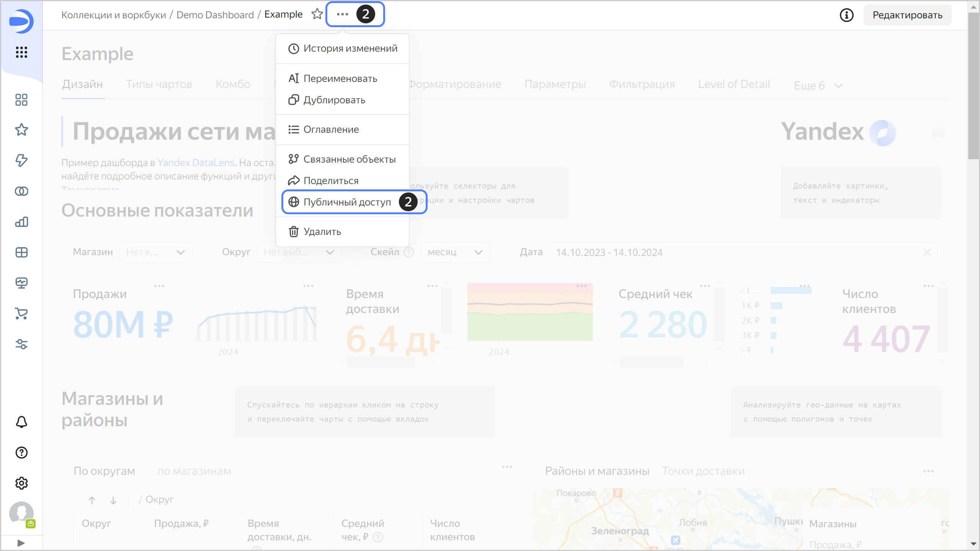Image resolution: width=980 pixels, height=551 pixels.
Task: Open the Скейл месяц dropdown
Action: 455,253
